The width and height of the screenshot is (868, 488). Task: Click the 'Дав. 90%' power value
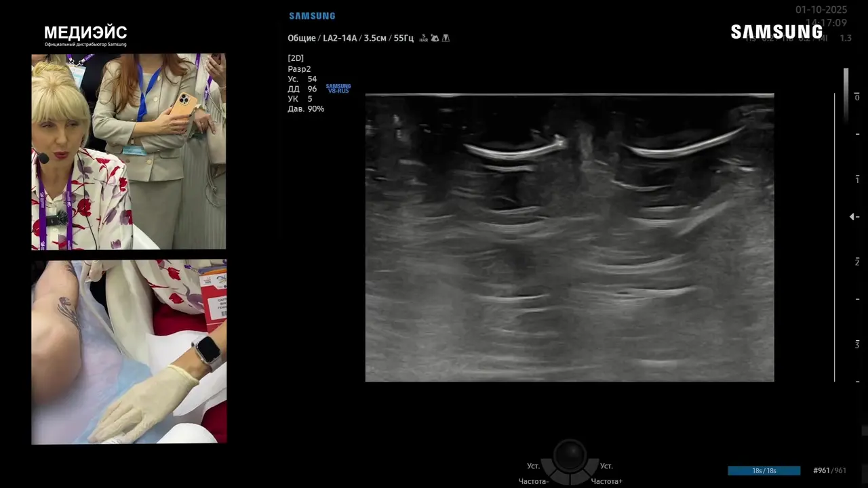pos(306,109)
